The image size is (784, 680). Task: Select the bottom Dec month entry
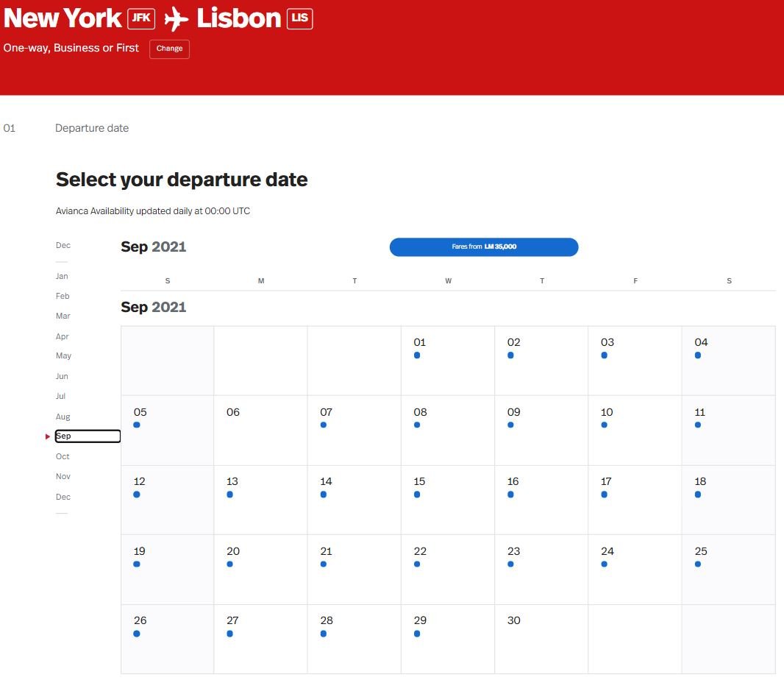(63, 497)
